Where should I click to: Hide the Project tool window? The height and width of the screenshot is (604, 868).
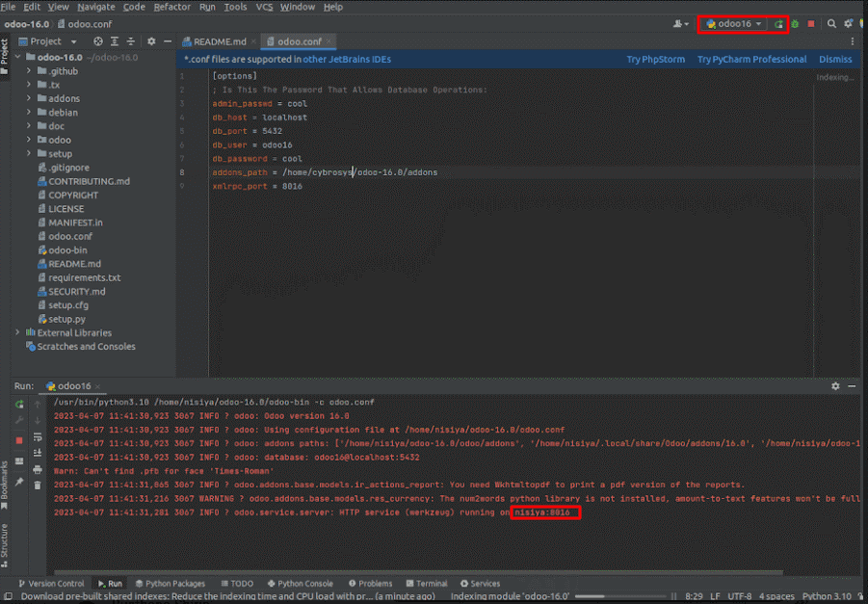(168, 41)
